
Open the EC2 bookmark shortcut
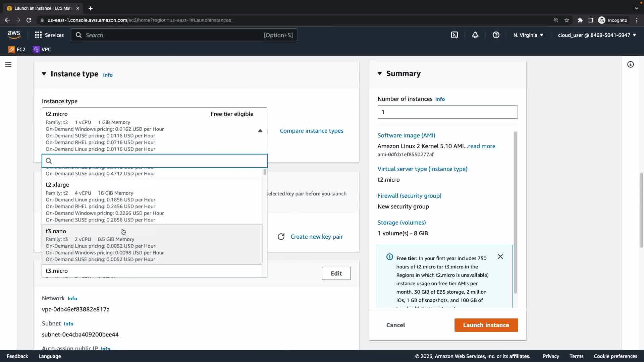[x=17, y=49]
